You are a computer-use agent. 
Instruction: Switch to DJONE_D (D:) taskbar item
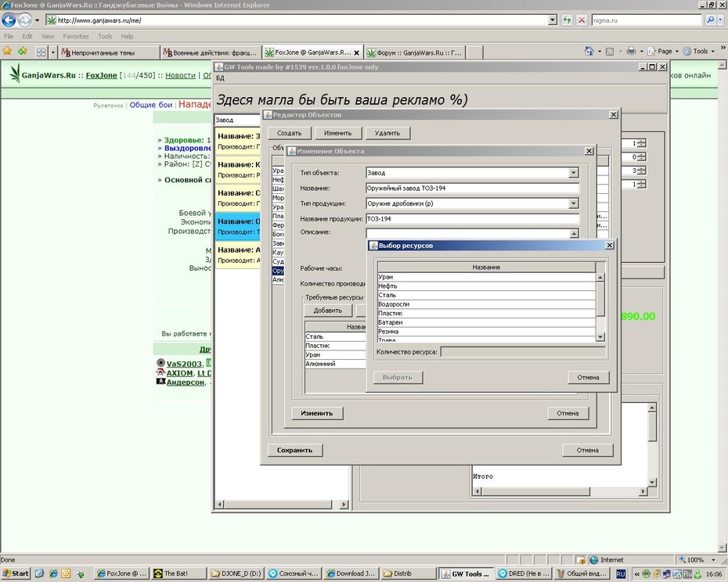coord(236,573)
